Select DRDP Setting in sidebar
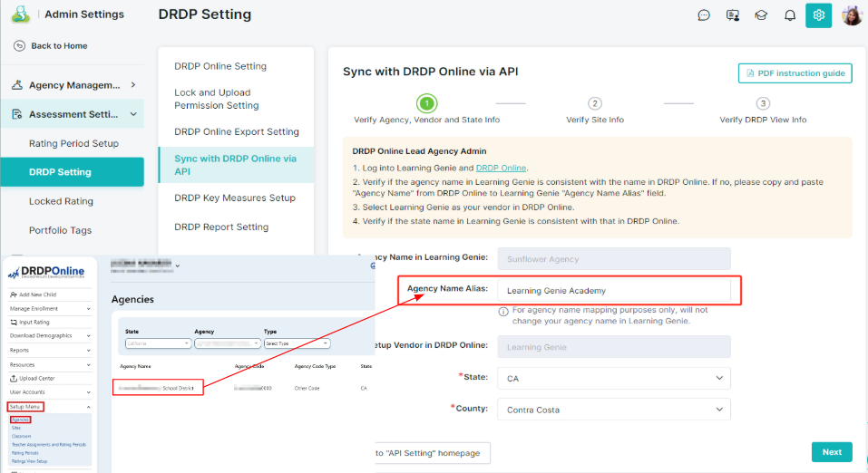This screenshot has width=868, height=473. (72, 172)
